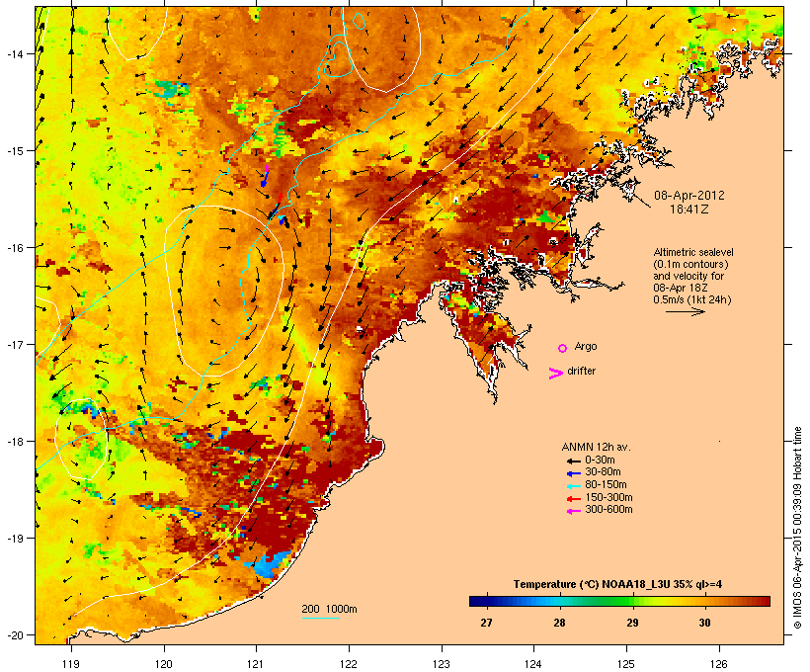Select the date label 08-Apr-2012
The image size is (810, 672).
click(689, 196)
